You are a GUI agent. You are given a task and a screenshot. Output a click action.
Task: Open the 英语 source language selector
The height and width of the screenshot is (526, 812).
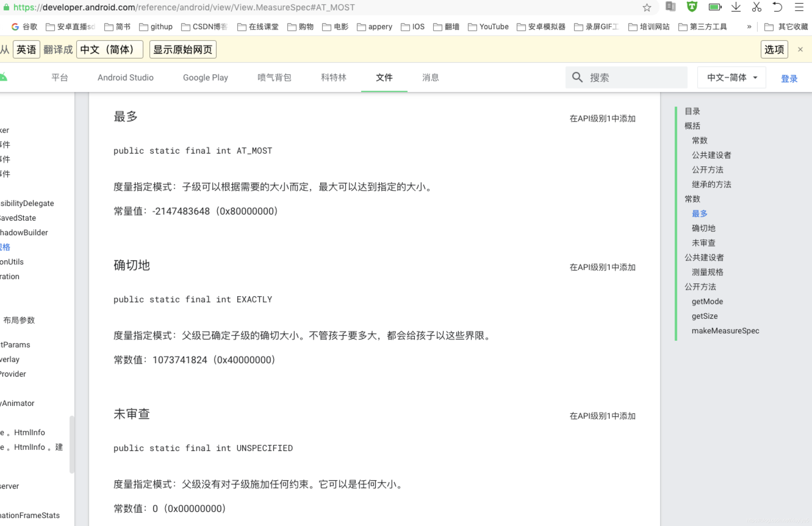click(26, 49)
